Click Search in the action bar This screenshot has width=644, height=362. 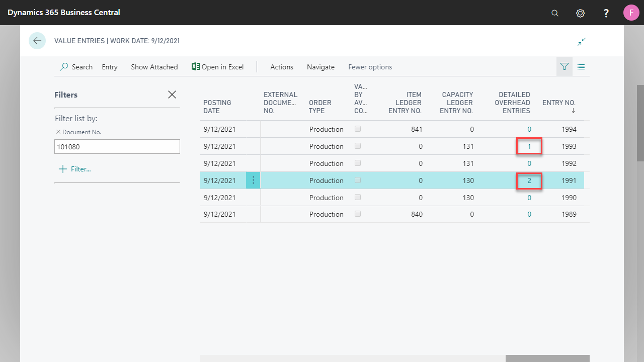(x=76, y=67)
